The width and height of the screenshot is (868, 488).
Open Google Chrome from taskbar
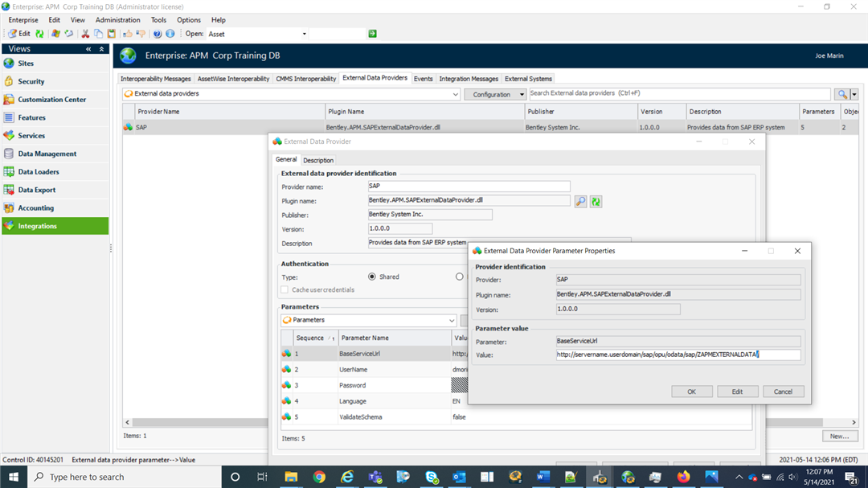click(319, 477)
